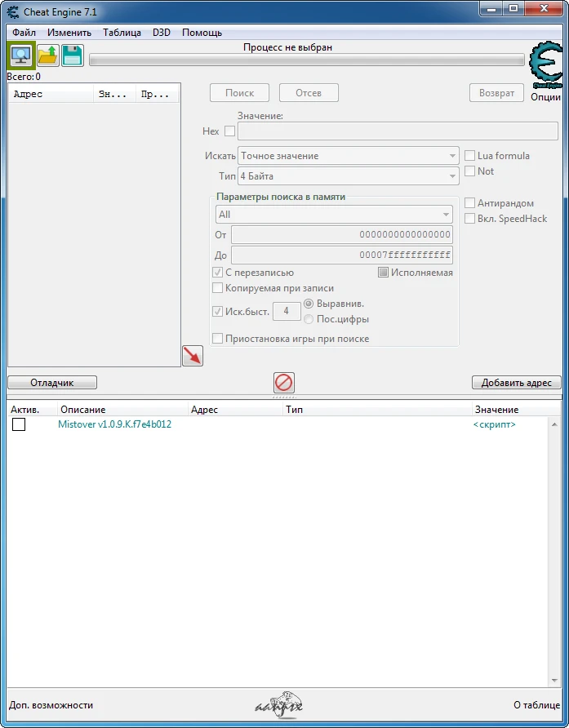Viewport: 569px width, 728px height.
Task: Click the aaxprx logo in the bottom bar
Action: pyautogui.click(x=279, y=705)
